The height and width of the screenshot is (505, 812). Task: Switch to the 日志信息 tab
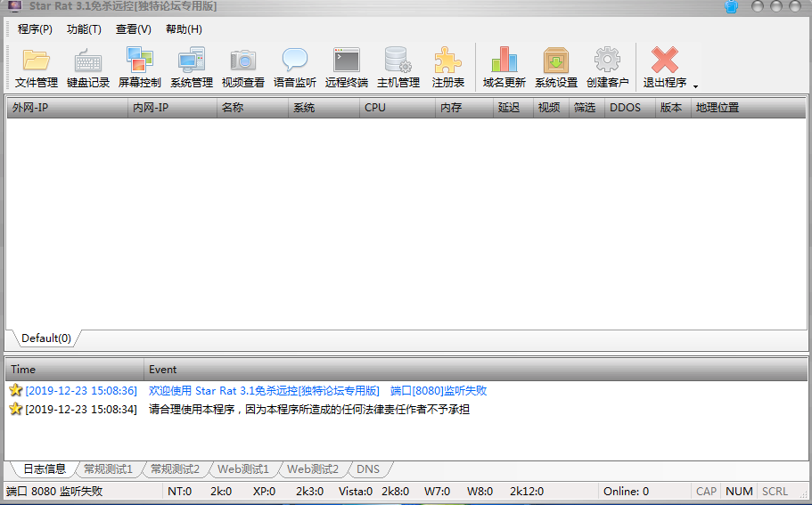tap(45, 468)
